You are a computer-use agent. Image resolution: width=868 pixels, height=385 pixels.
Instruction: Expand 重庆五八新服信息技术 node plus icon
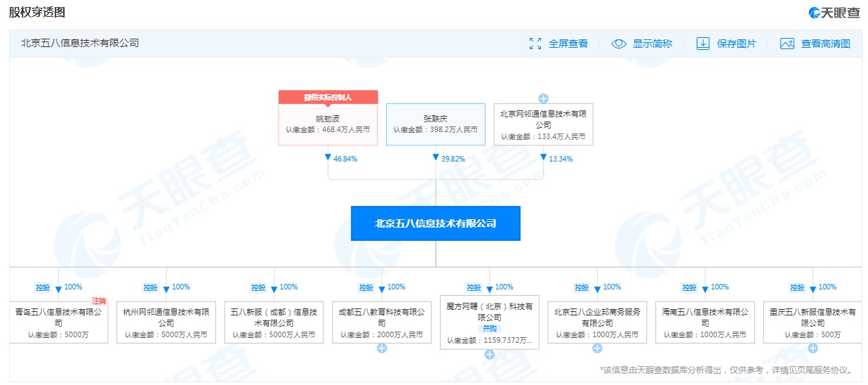[x=813, y=348]
